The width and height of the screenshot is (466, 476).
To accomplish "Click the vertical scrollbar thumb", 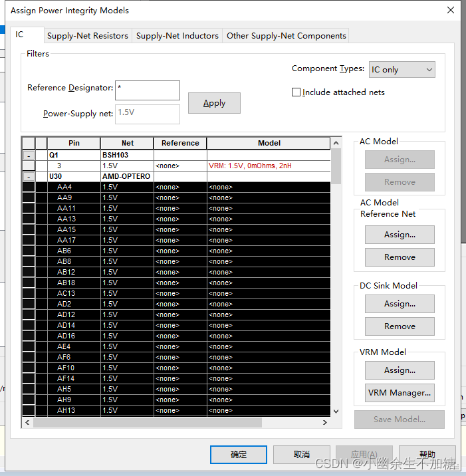I will 336,166.
